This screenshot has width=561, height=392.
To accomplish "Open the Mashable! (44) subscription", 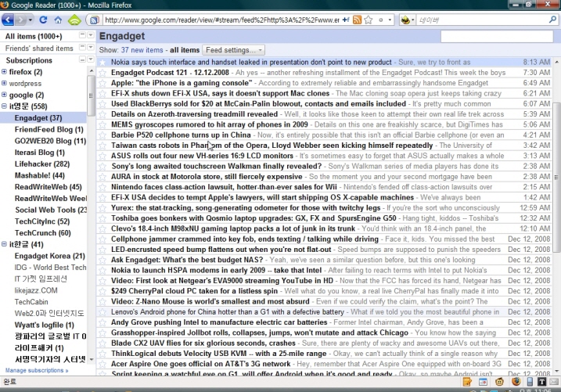I will (x=39, y=175).
